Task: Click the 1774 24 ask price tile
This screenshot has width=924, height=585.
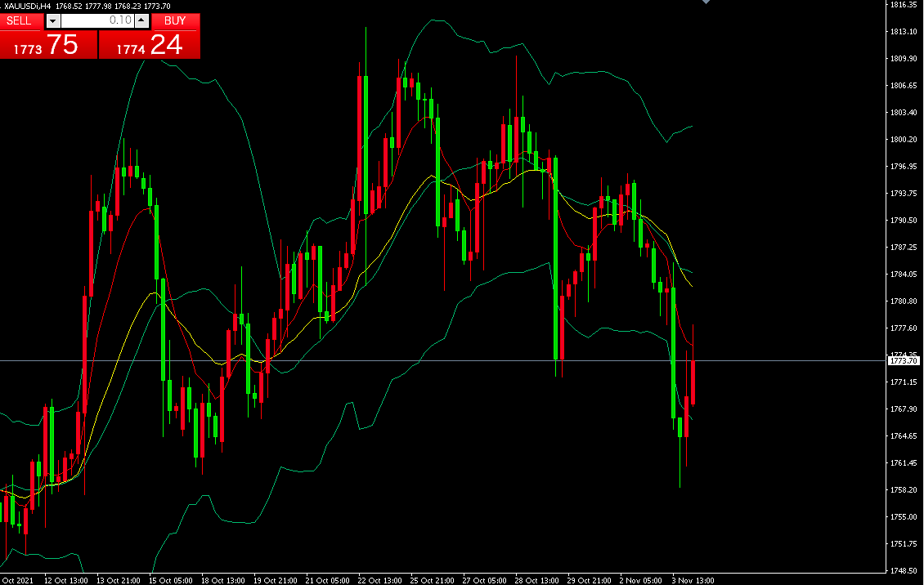Action: (x=149, y=44)
